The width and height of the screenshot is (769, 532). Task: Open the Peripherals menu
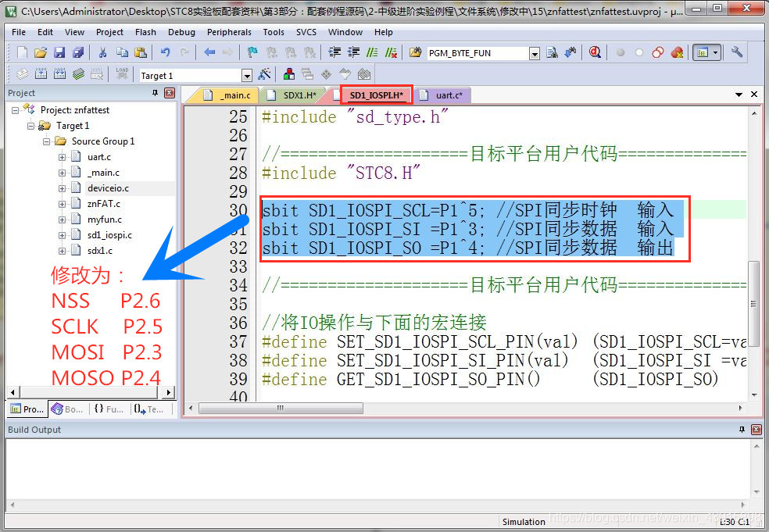coord(229,32)
